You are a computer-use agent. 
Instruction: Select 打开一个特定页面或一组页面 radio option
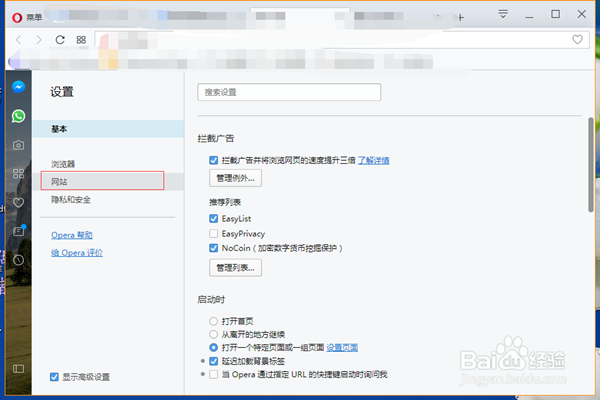pos(214,348)
